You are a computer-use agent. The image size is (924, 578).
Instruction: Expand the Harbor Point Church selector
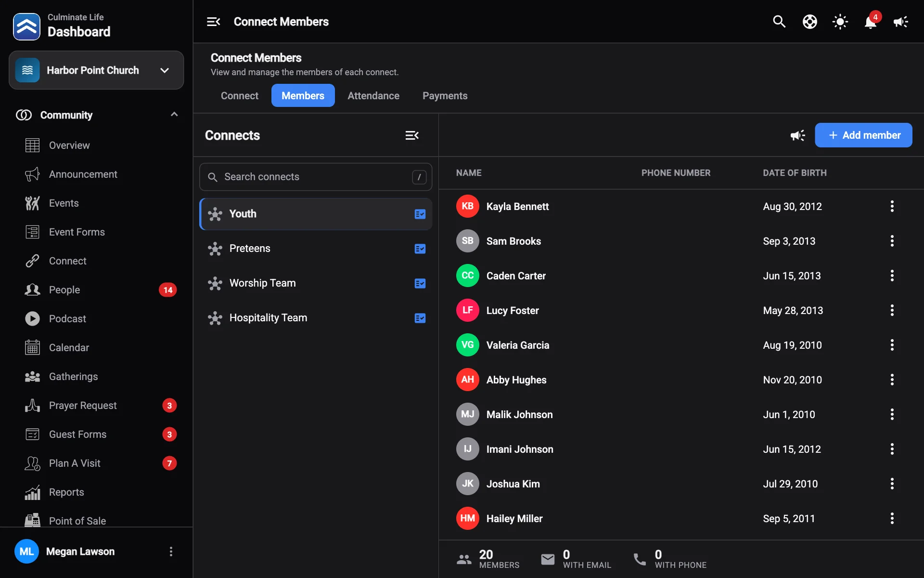pyautogui.click(x=96, y=70)
